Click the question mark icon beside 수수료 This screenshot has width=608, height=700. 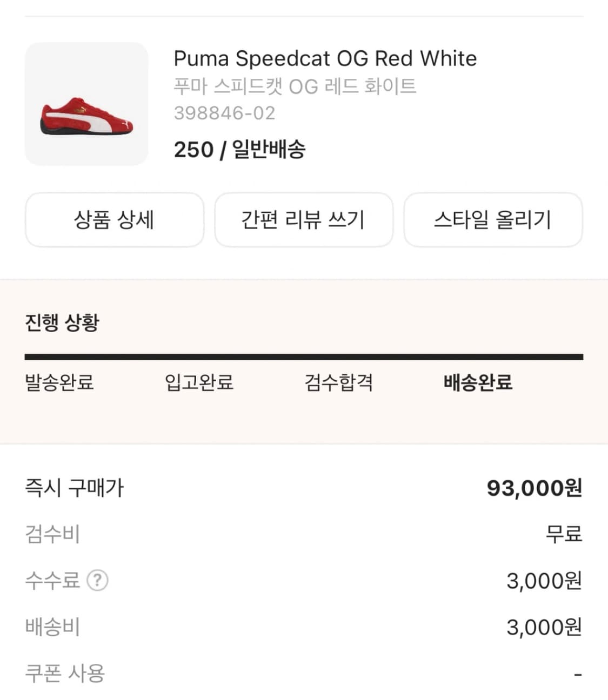point(98,581)
